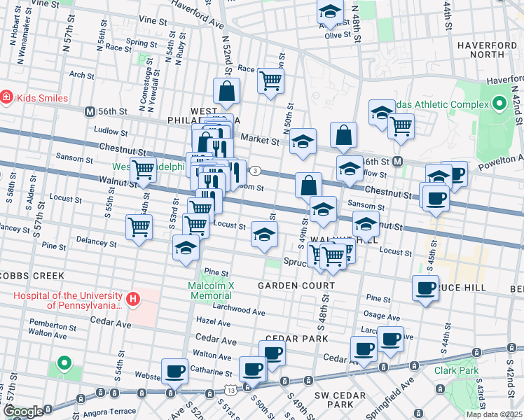The image size is (524, 420).
Task: Select the Kids Smiles medical pin
Action: tap(6, 97)
